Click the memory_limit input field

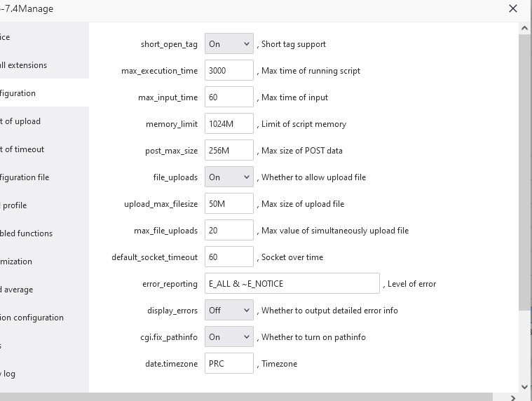click(x=229, y=123)
